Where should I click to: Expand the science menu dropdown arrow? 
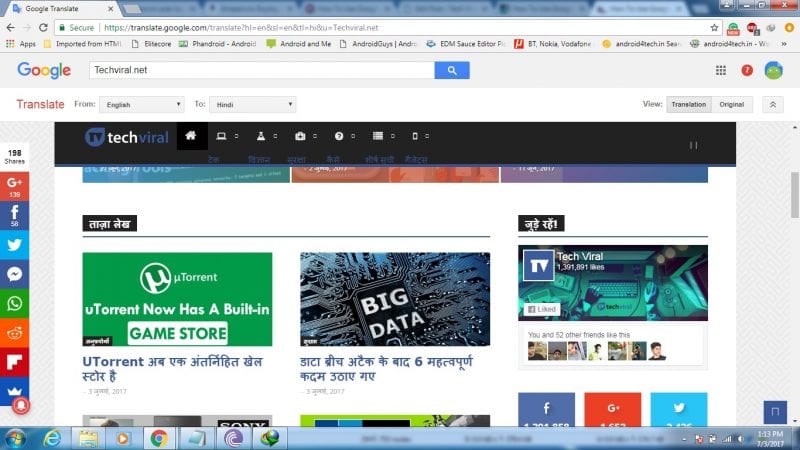pos(276,136)
